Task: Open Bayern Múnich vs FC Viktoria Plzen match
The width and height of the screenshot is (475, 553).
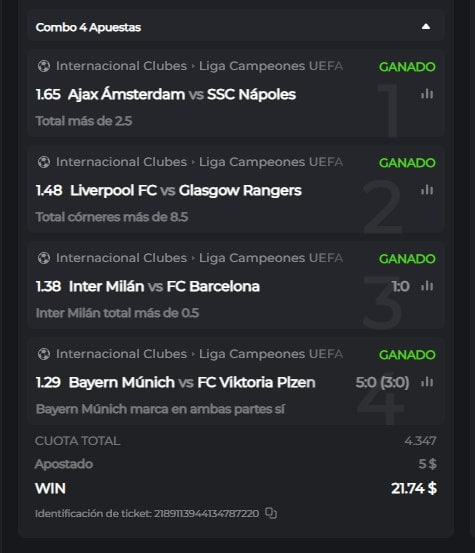Action: coord(192,382)
